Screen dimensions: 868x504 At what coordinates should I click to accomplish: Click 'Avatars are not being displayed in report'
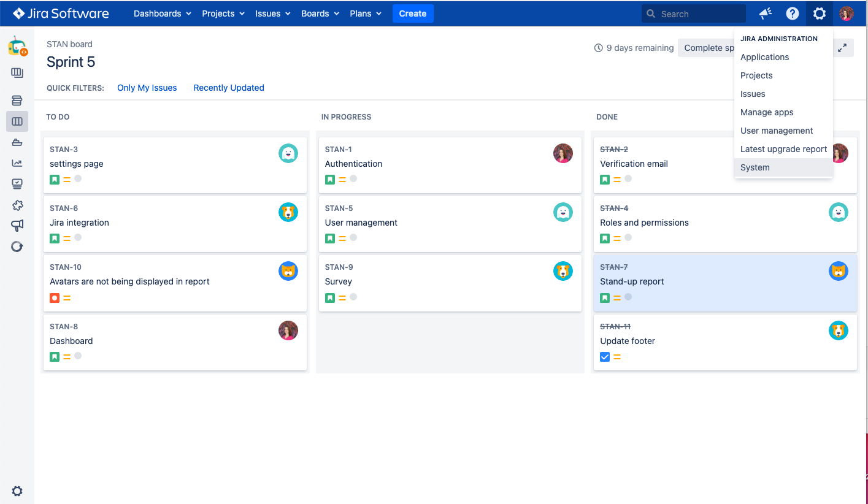coord(129,281)
